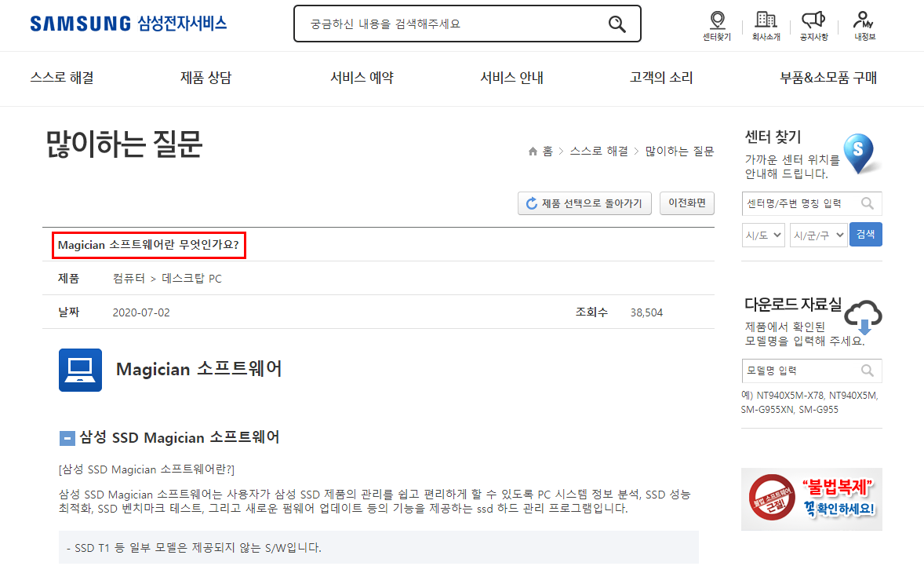The image size is (924, 577).
Task: Click the 많이하는 질문 page title
Action: point(124,144)
